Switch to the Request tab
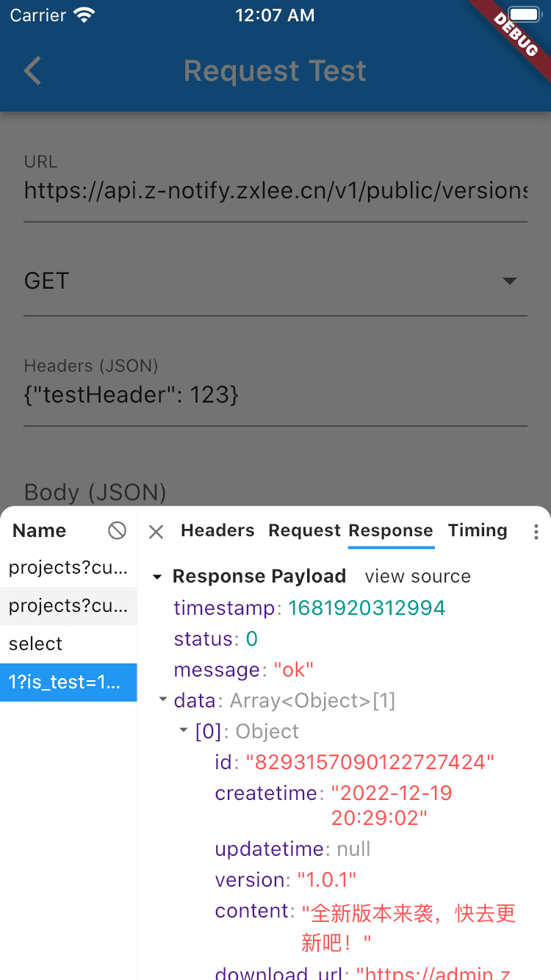 (304, 530)
